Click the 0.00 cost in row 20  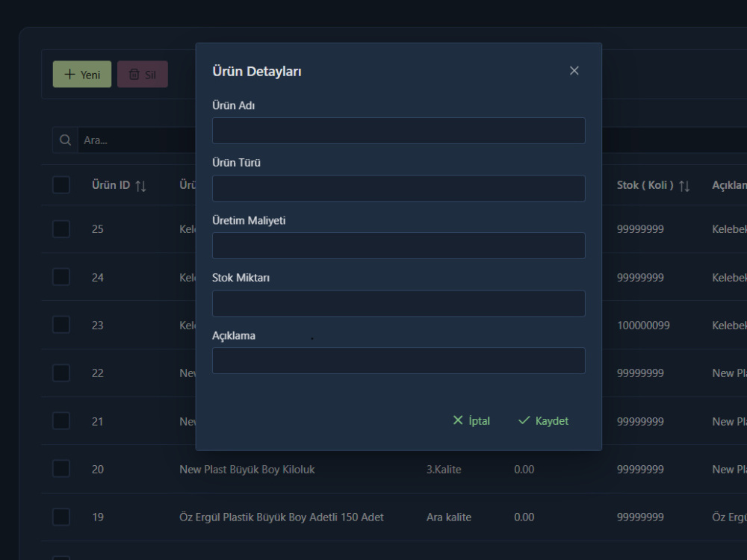click(x=524, y=470)
